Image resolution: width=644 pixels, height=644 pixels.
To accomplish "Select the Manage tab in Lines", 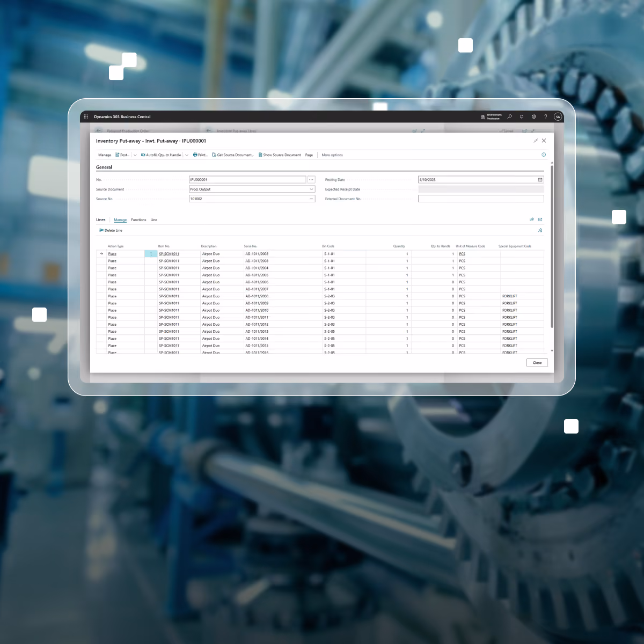I will click(120, 220).
